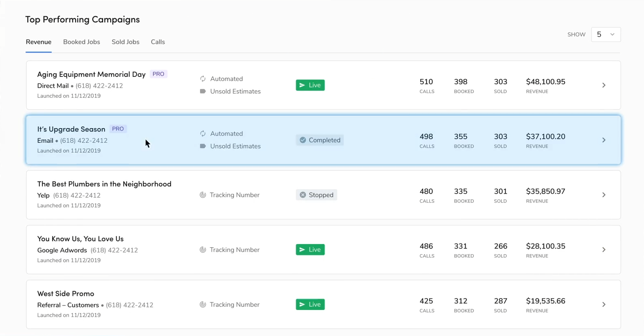This screenshot has width=644, height=336.
Task: Expand It's Upgrade Season campaign chevron
Action: (x=604, y=140)
